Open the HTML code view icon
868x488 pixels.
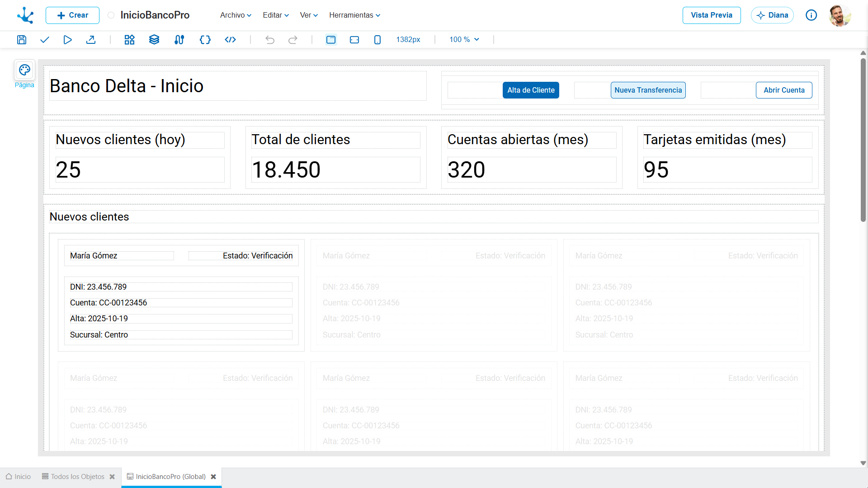coord(230,40)
